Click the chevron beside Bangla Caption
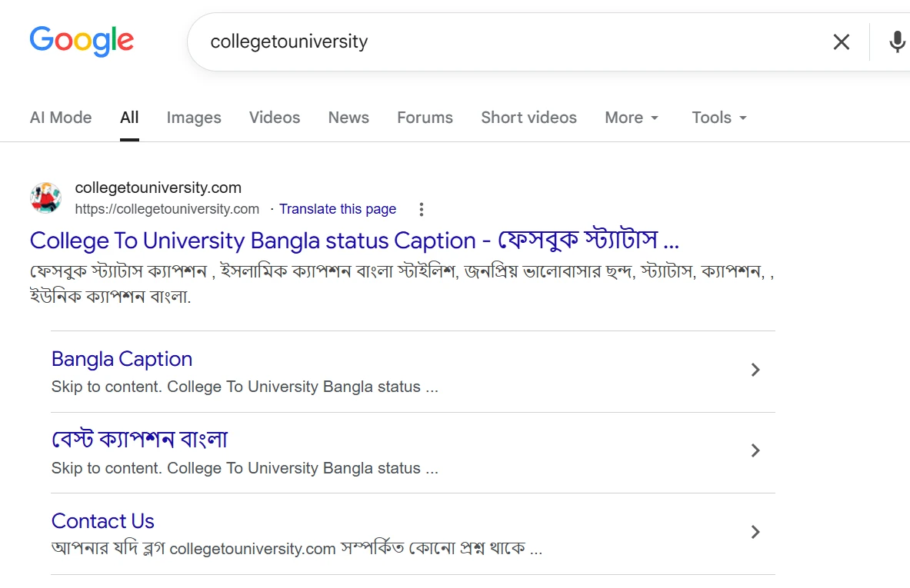Viewport: 910px width, 588px height. click(755, 370)
